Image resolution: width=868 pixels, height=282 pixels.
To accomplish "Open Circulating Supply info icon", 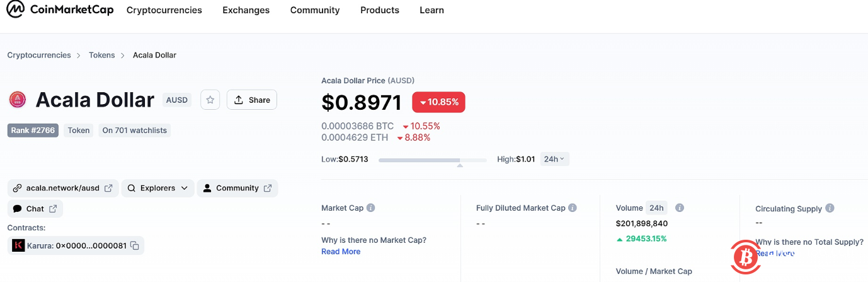I will coord(830,208).
